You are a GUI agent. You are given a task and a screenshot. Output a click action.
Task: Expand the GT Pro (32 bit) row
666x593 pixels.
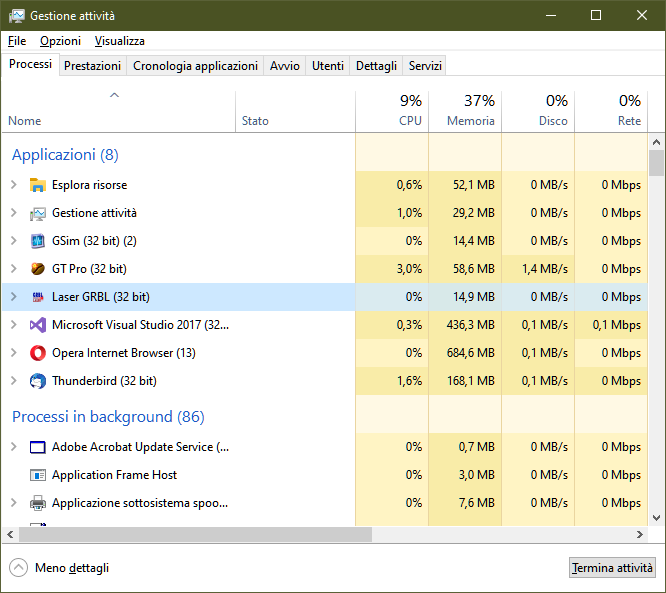point(14,269)
